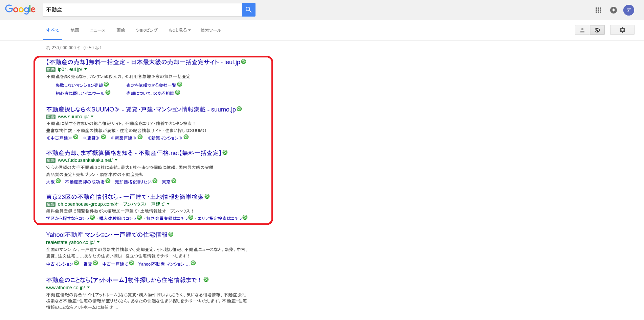Viewport: 644px width, 320px height.
Task: Open アットホーム result title link
Action: click(x=124, y=280)
